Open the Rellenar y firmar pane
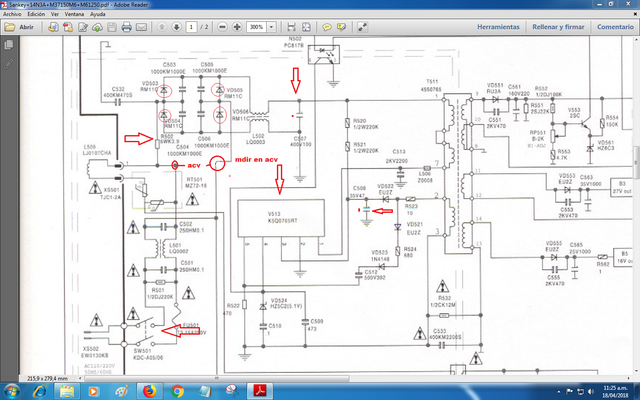Viewport: 640px width, 400px height. (558, 27)
